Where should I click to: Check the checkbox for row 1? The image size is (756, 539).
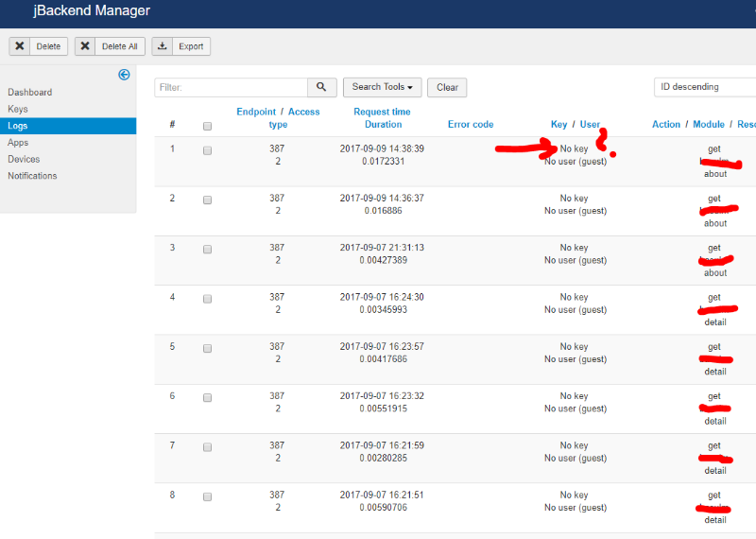pyautogui.click(x=207, y=150)
